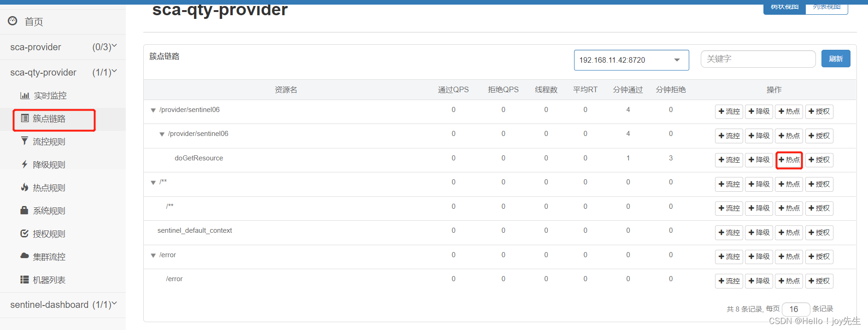Add 授权 rule for top /provider/sentinel06
This screenshot has height=330, width=868.
click(819, 112)
